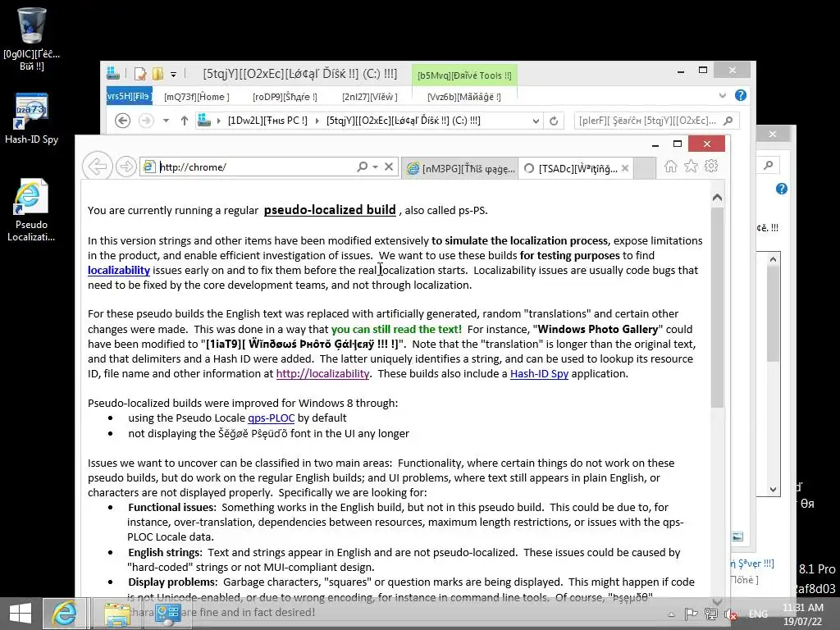This screenshot has width=840, height=630.
Task: Expand the Explorer address bar history dropdown
Action: [536, 121]
